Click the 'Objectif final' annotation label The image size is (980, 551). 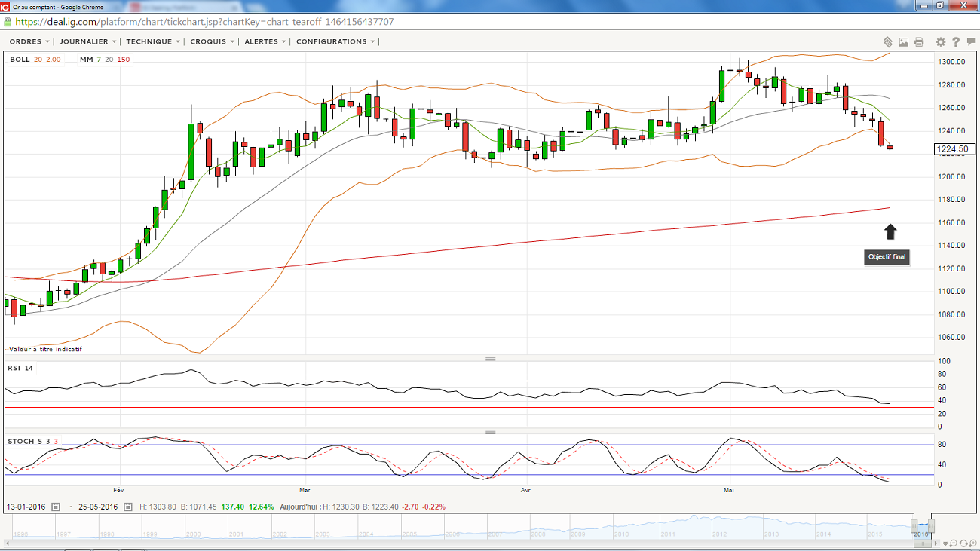pyautogui.click(x=887, y=257)
